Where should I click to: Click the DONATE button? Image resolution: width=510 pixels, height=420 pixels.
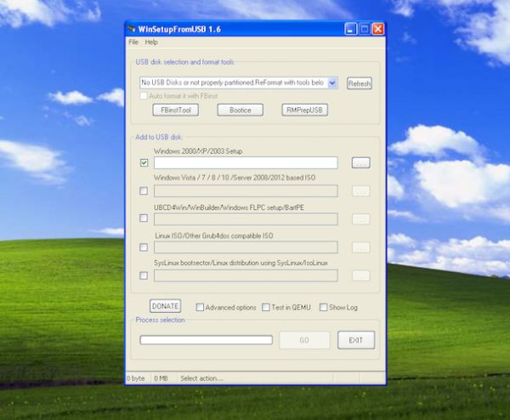pyautogui.click(x=165, y=306)
